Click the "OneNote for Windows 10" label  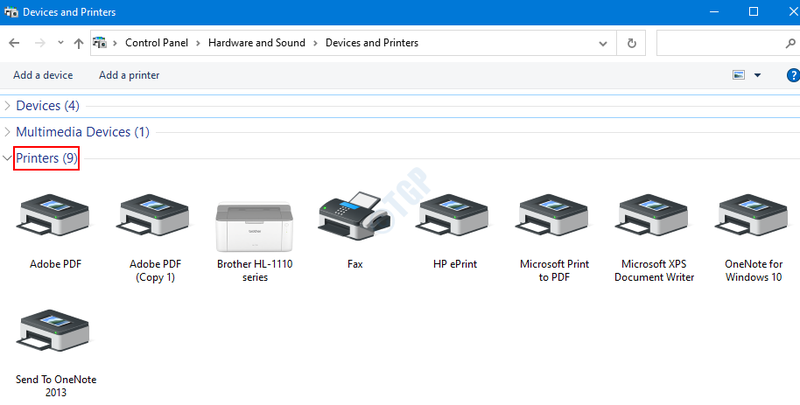click(754, 271)
